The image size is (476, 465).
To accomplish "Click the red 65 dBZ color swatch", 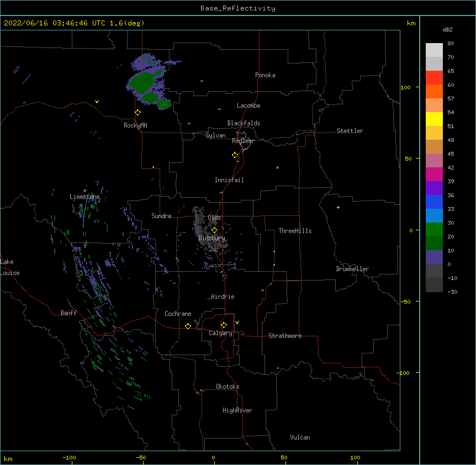I will click(x=434, y=77).
